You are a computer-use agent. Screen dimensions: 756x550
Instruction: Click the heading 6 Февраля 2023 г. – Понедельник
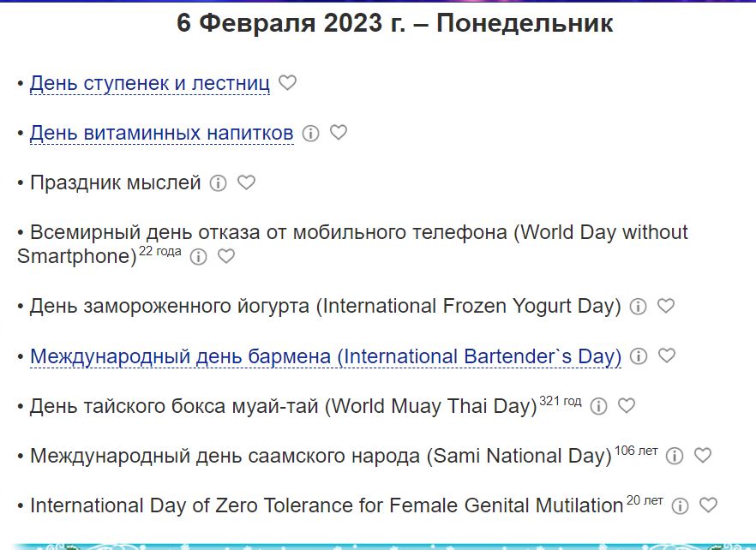click(x=395, y=23)
